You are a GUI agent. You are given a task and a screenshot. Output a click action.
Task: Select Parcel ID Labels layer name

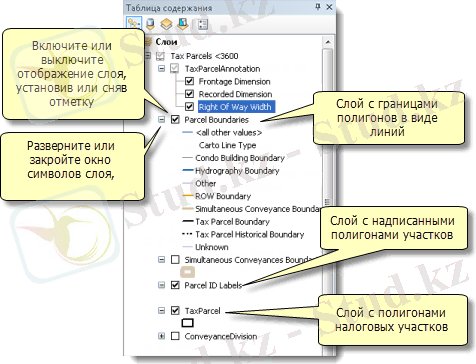pyautogui.click(x=213, y=285)
